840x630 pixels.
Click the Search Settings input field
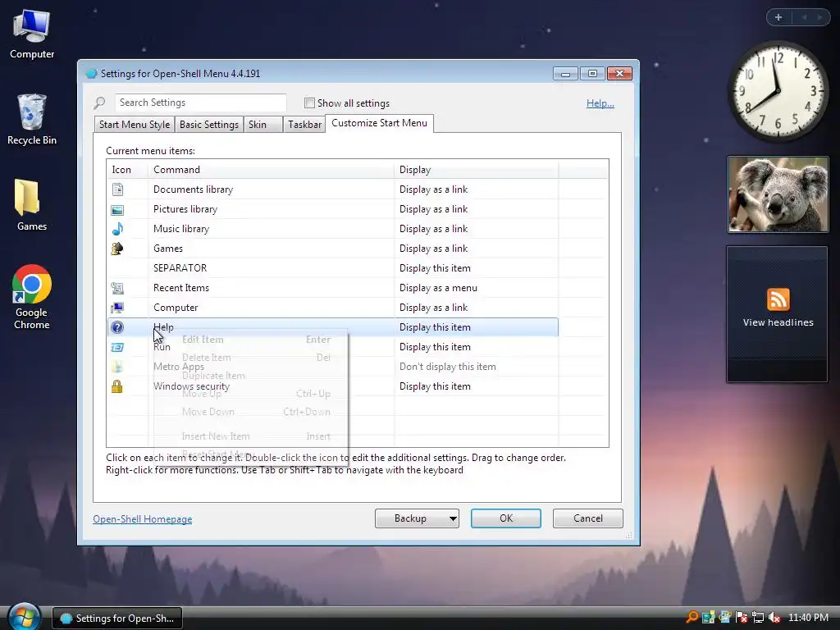pyautogui.click(x=200, y=103)
